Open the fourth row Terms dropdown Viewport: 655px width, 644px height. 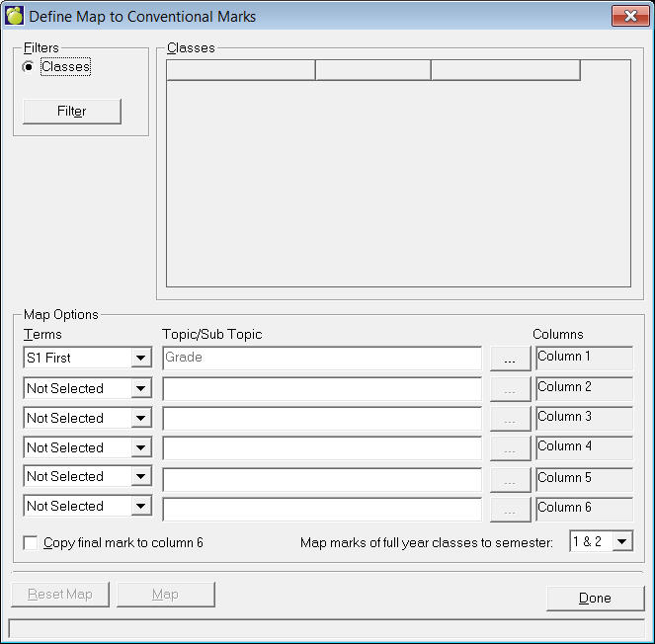(x=141, y=448)
